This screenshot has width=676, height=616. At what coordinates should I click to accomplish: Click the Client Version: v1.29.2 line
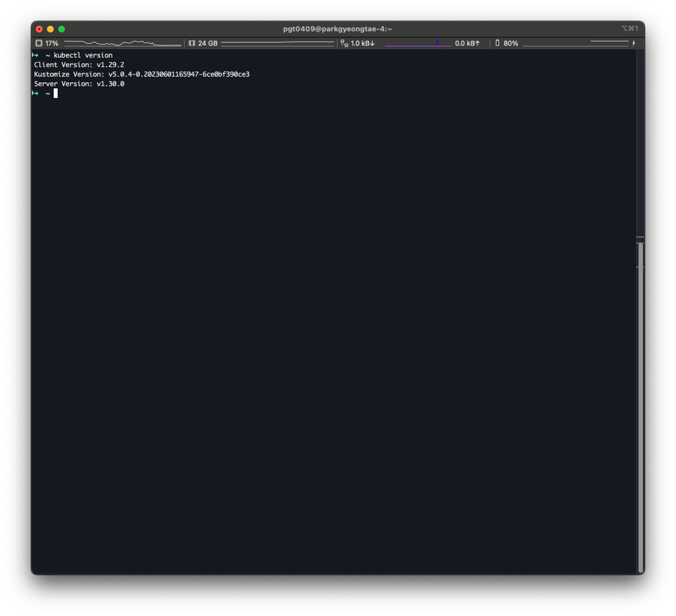pos(79,65)
